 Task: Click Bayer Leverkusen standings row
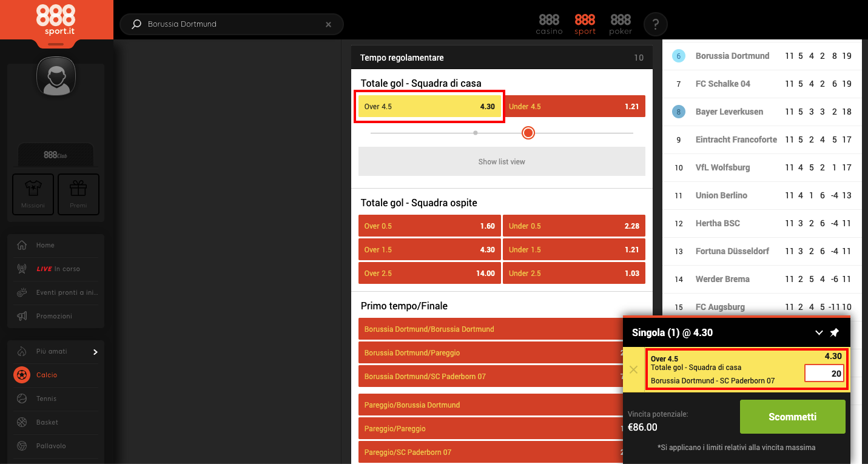[x=762, y=112]
